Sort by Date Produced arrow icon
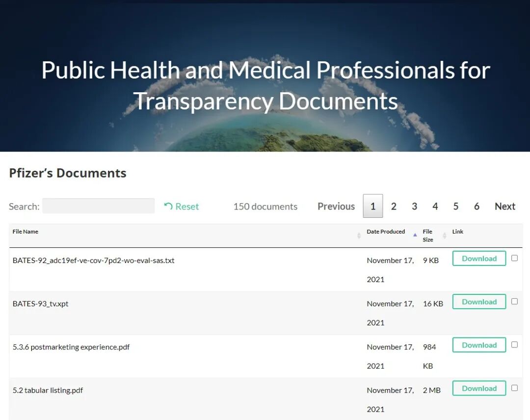Screen dimensions: 530x420 point(415,235)
